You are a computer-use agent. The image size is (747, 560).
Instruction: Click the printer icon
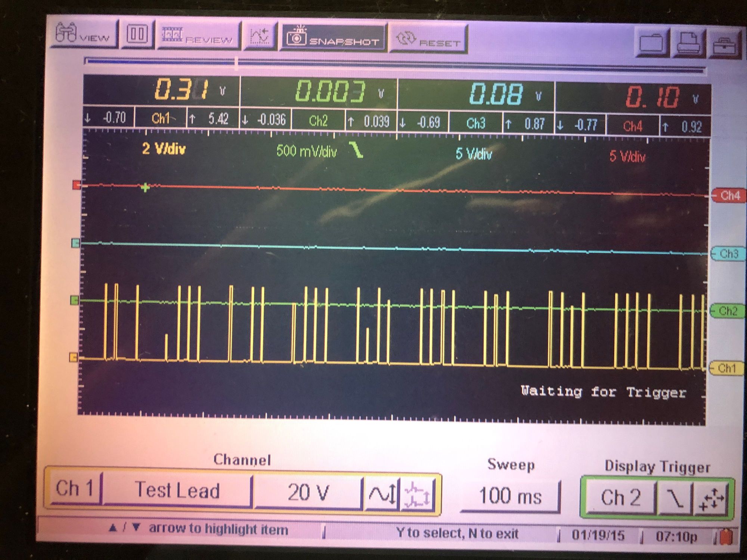[x=689, y=44]
